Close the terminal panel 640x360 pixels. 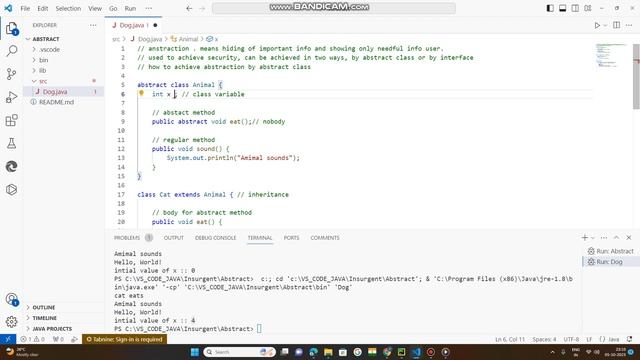tap(629, 238)
